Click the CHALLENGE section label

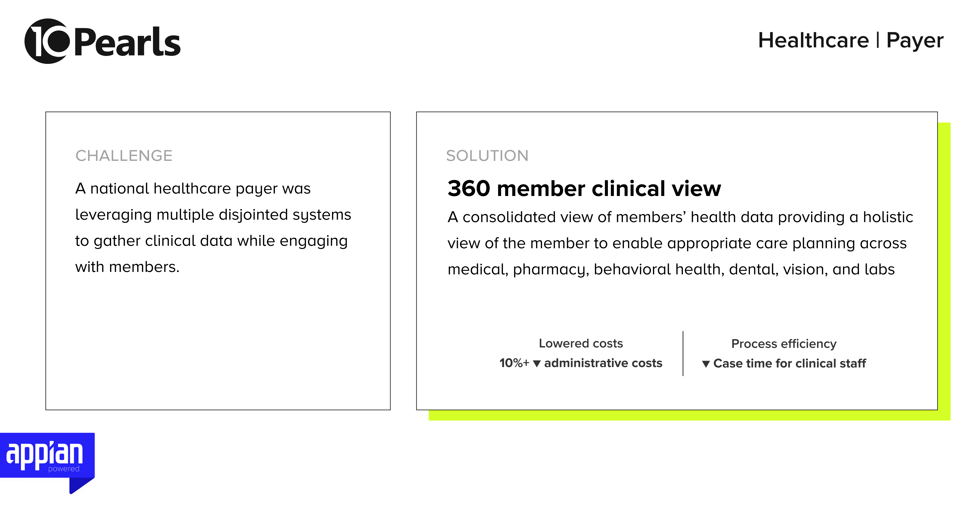(x=124, y=156)
